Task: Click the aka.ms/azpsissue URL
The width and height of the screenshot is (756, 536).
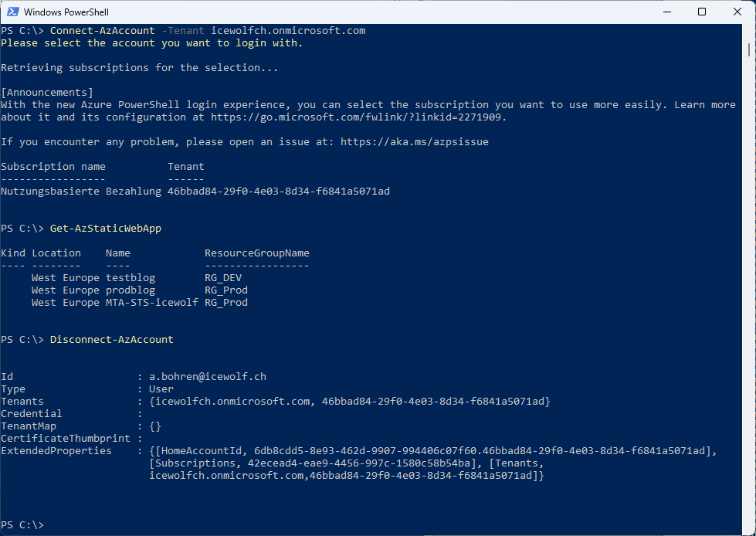Action: point(414,141)
